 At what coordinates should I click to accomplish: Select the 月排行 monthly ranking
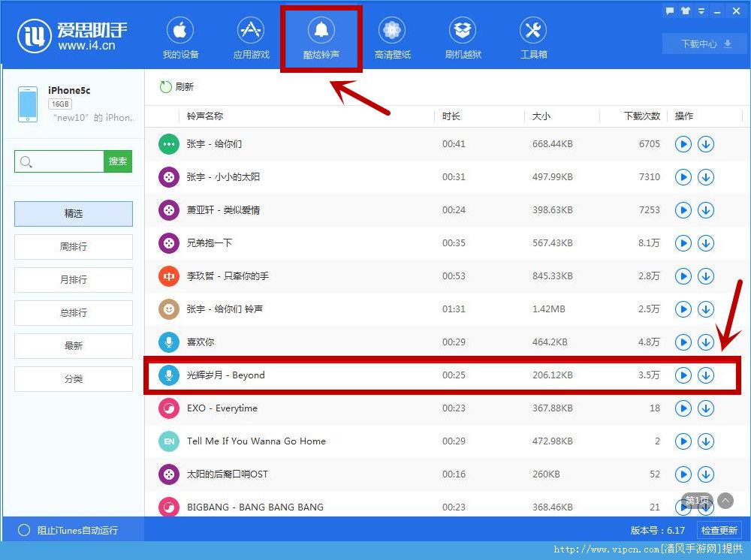[74, 279]
